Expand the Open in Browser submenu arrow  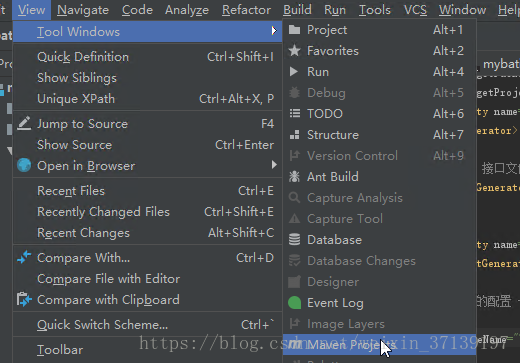274,165
